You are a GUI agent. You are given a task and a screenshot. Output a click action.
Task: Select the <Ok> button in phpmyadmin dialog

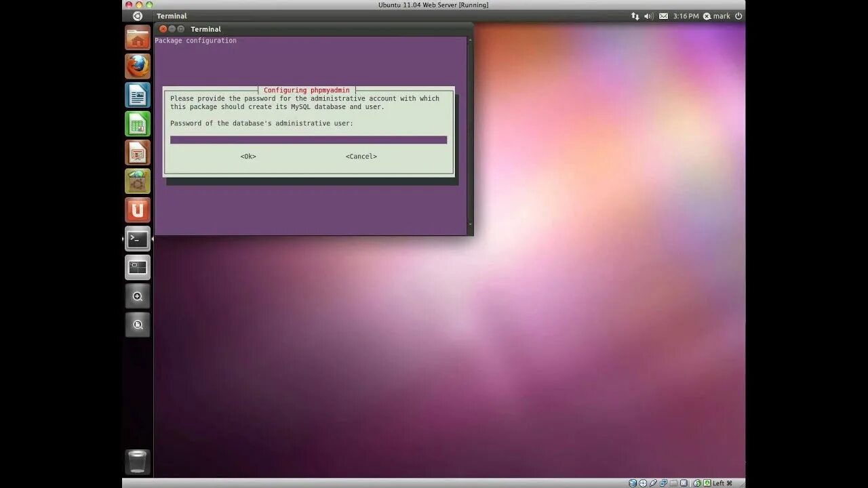coord(248,157)
